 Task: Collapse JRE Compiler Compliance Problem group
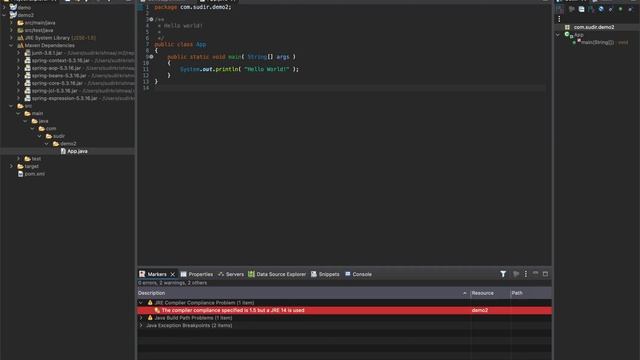point(141,302)
